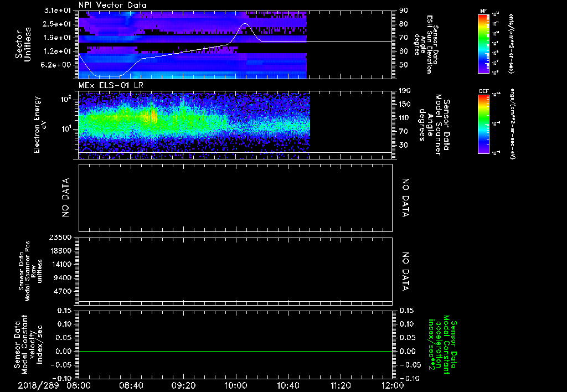Viewport: 567px width, 392px height.
Task: Click the 10¹ tick on Electron Energy axis
Action: (68, 129)
